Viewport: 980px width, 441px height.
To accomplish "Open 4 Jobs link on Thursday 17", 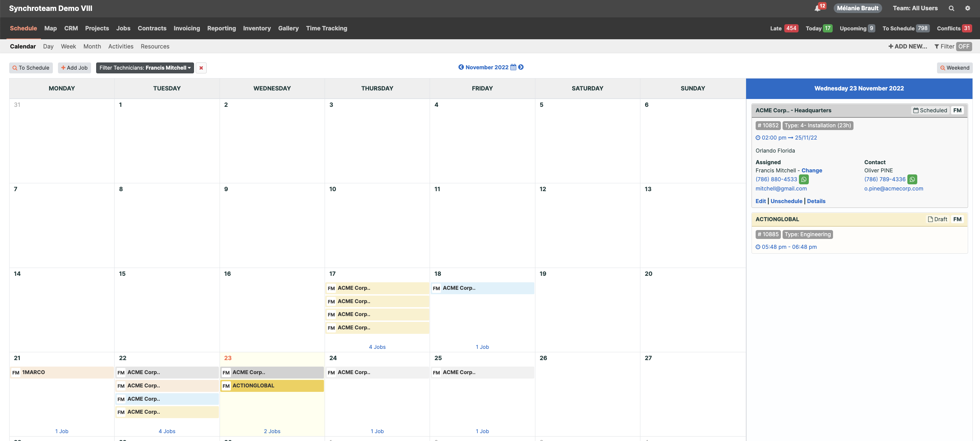I will [377, 347].
